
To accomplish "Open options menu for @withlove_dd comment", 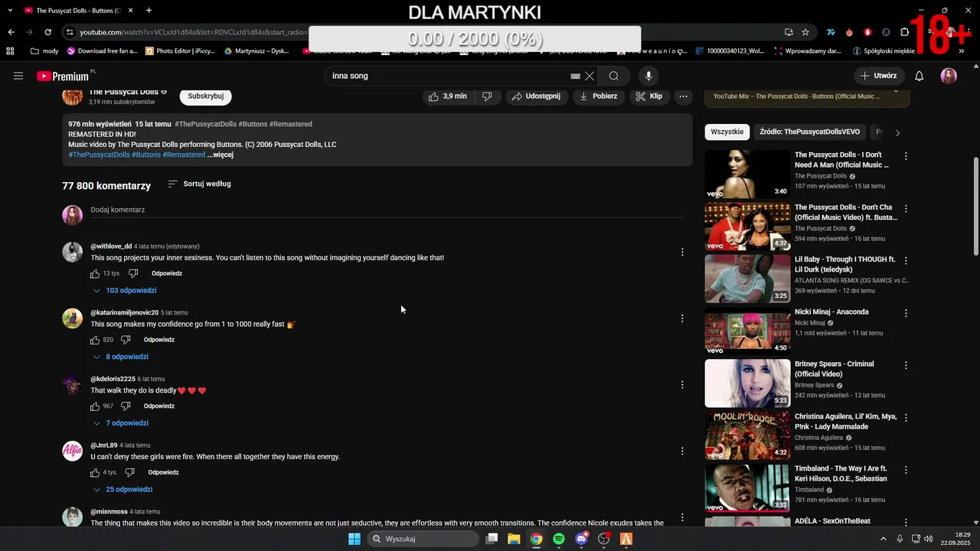I will click(682, 252).
